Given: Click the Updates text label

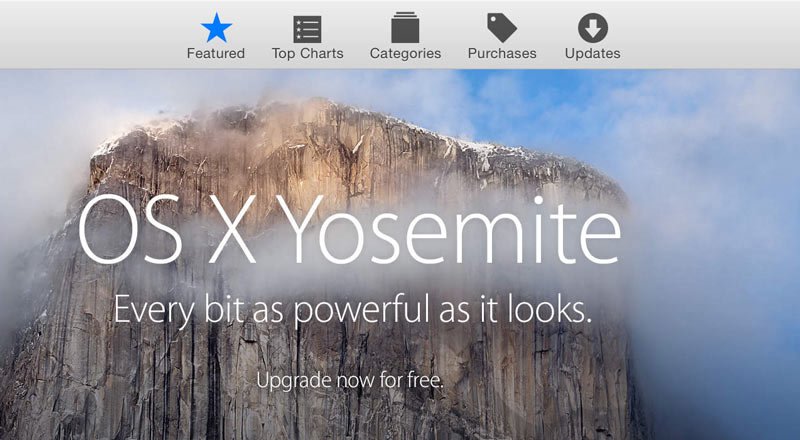Looking at the screenshot, I should pos(592,54).
